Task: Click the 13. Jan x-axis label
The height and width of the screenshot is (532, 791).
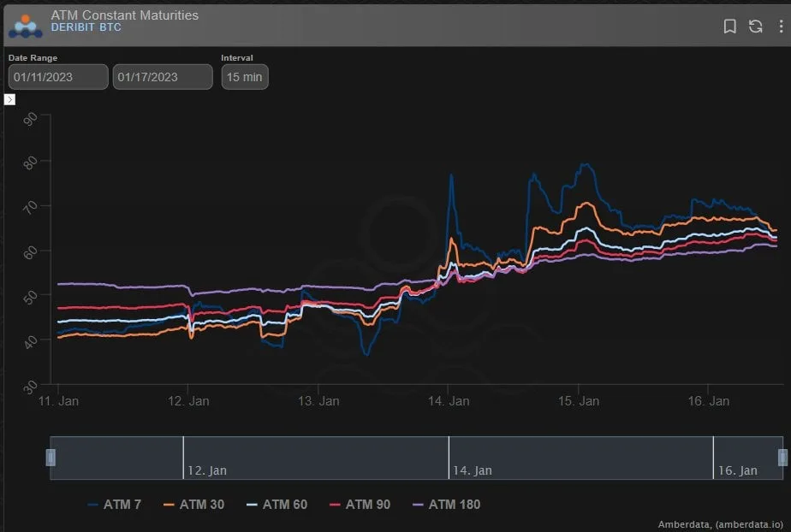Action: pyautogui.click(x=318, y=401)
